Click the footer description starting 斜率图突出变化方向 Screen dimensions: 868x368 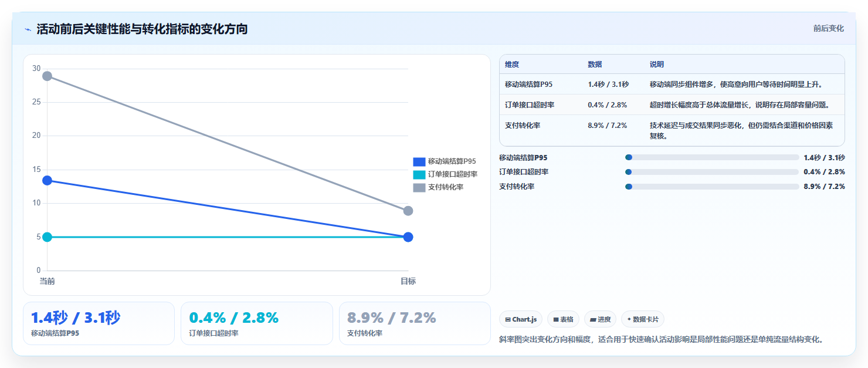(x=662, y=340)
